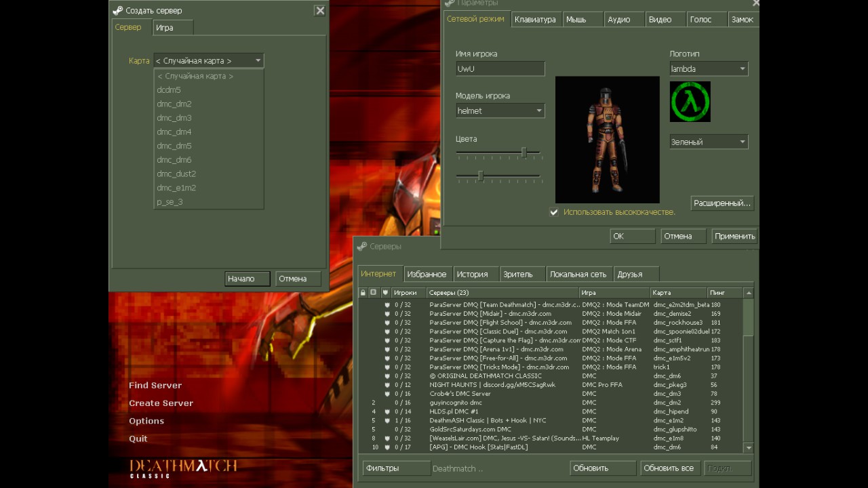Click the shield icon on NIGHT HAUNTS row
The image size is (868, 488).
387,385
